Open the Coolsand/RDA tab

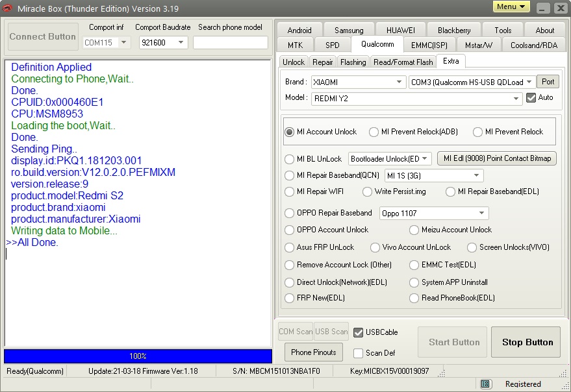click(x=534, y=45)
